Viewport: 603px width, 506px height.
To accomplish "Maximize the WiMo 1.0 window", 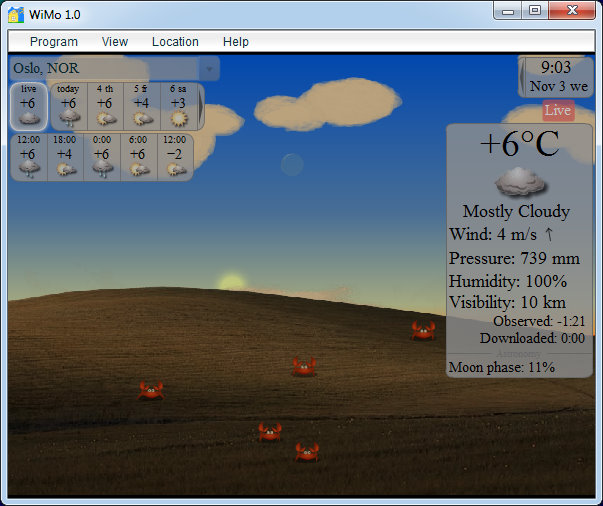I will [535, 11].
